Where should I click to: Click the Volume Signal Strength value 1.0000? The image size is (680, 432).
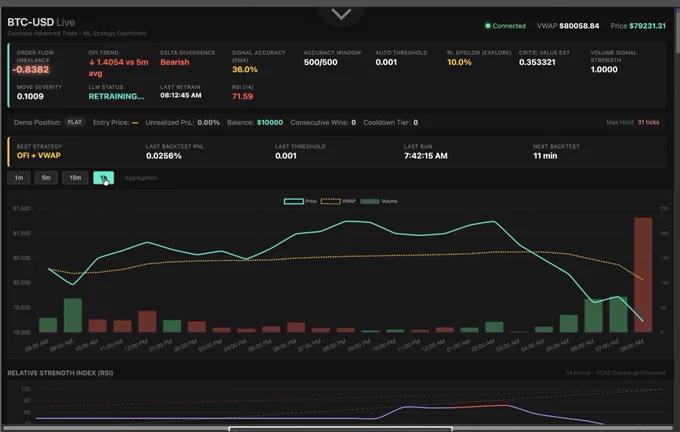(x=604, y=69)
